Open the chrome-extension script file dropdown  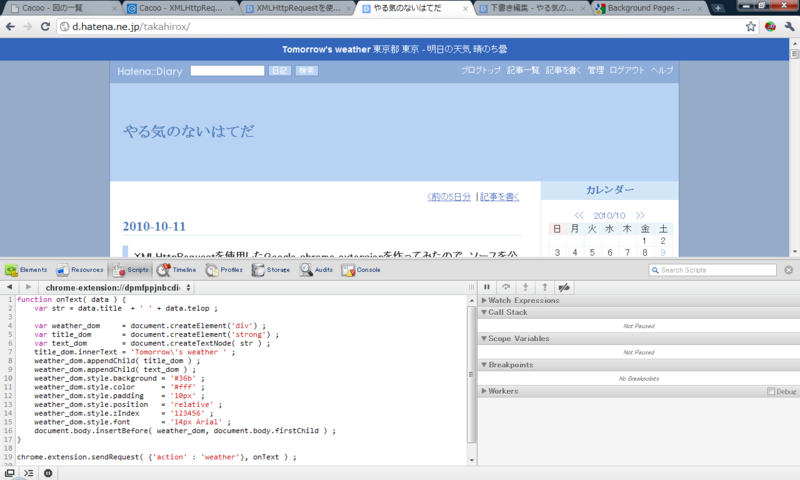(117, 288)
